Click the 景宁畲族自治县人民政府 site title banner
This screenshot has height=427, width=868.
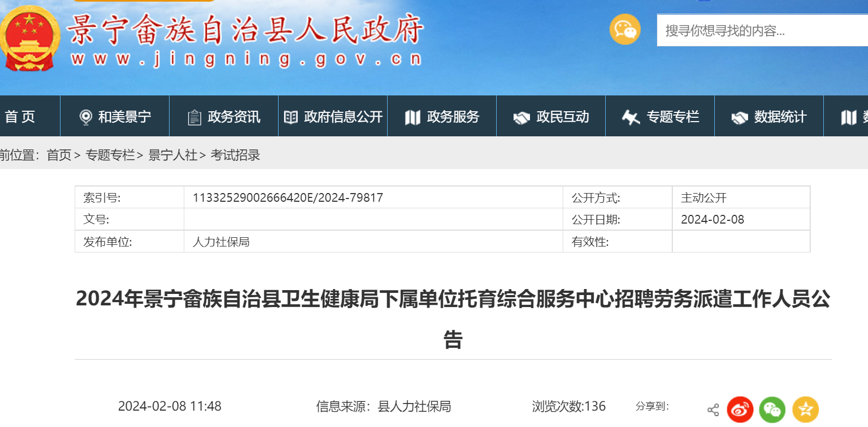[245, 30]
